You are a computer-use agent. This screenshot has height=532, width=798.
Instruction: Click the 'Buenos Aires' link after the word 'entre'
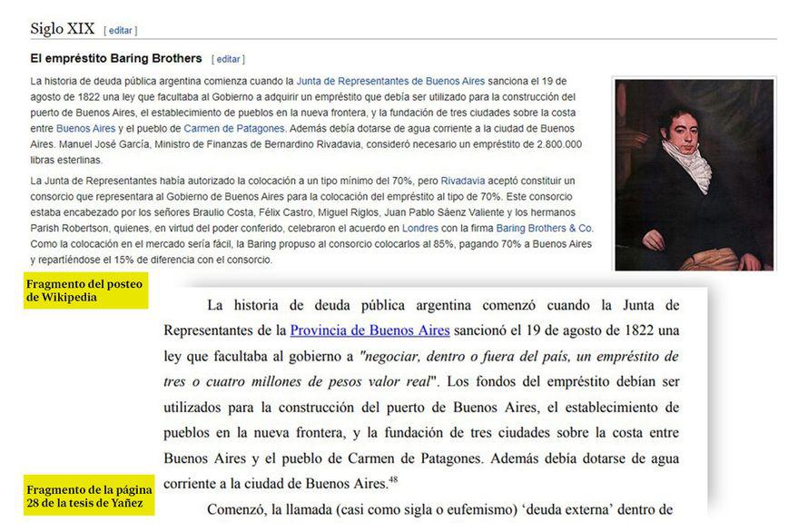click(x=86, y=128)
